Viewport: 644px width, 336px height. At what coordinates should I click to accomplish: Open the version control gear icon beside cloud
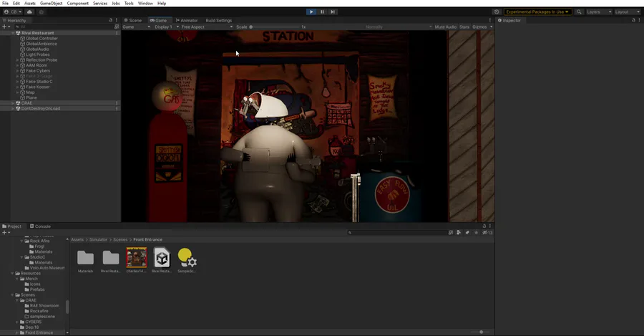coord(41,12)
